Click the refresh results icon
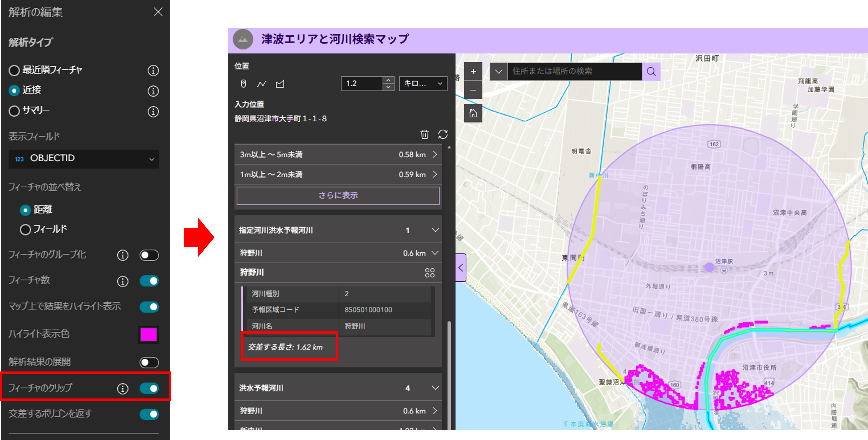 tap(443, 134)
